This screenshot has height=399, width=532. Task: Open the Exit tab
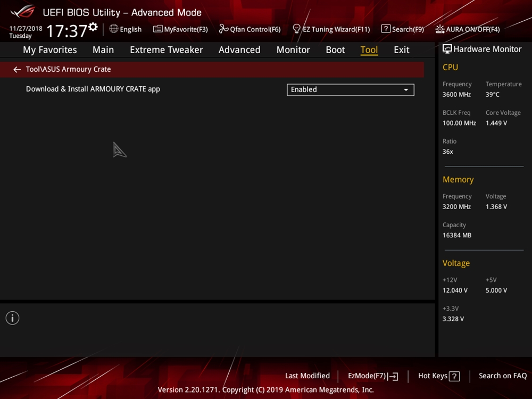tap(401, 50)
